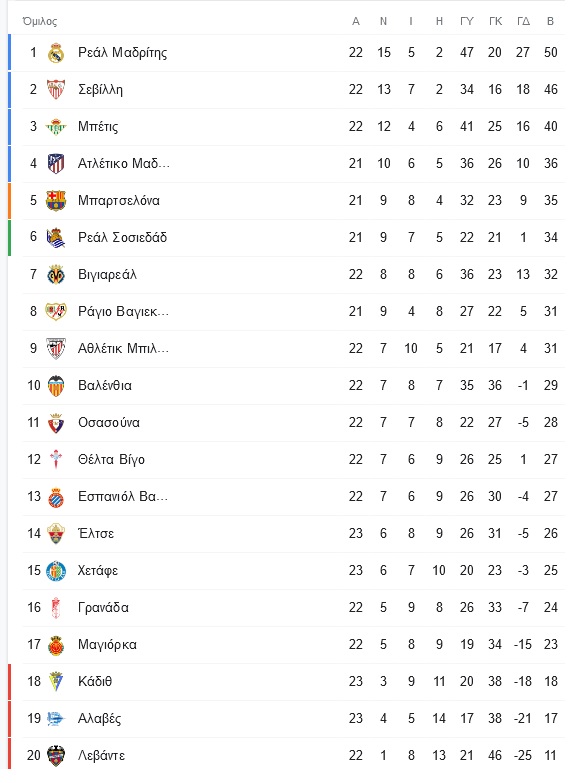Select the Betis team logo
The image size is (581, 783).
point(56,127)
